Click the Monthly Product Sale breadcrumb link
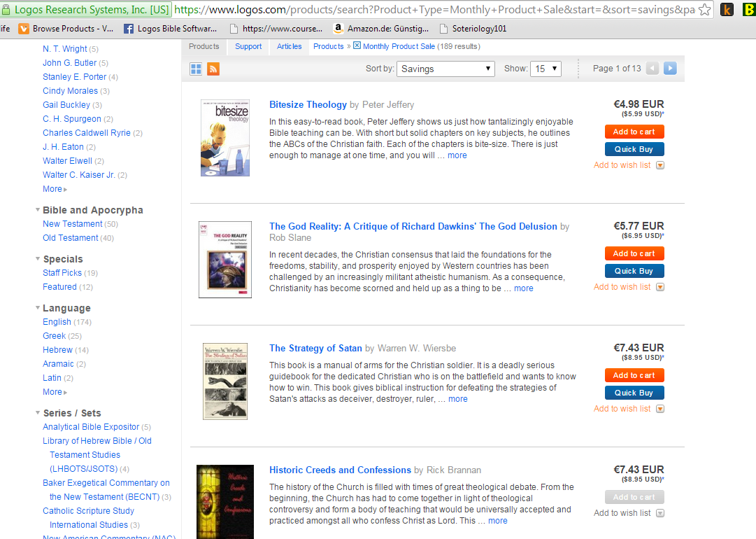This screenshot has width=756, height=539. coord(399,46)
